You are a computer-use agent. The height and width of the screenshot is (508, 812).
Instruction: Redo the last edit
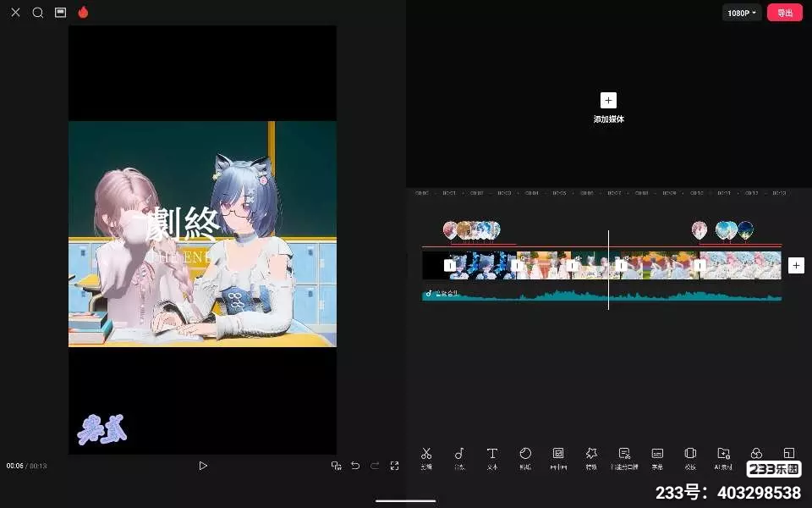click(x=375, y=466)
